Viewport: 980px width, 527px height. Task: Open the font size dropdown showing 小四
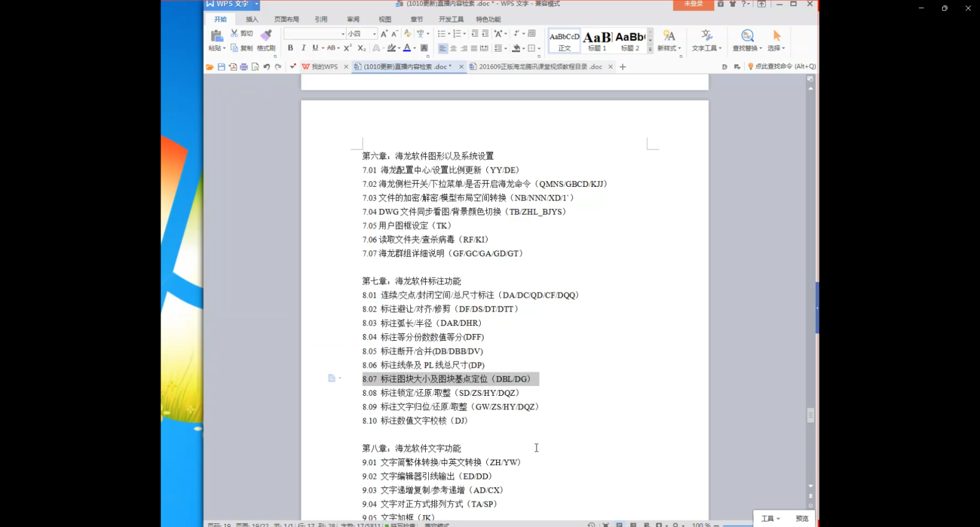coord(374,34)
